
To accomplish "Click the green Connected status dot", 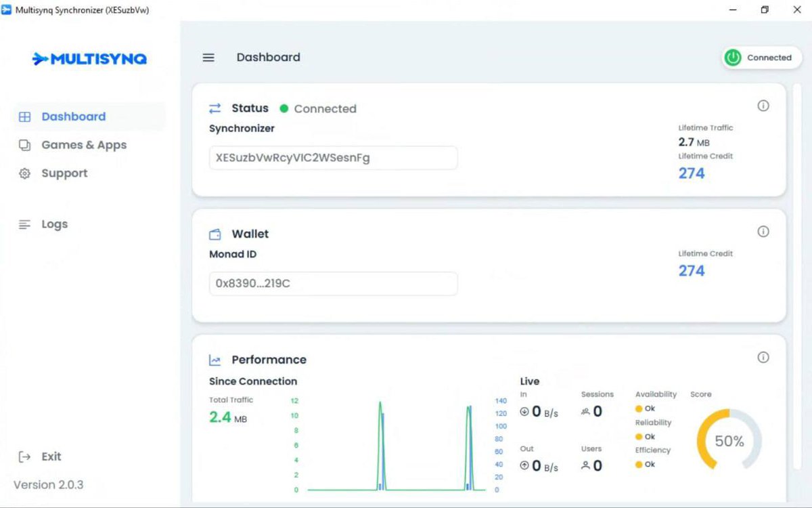I will pyautogui.click(x=284, y=108).
